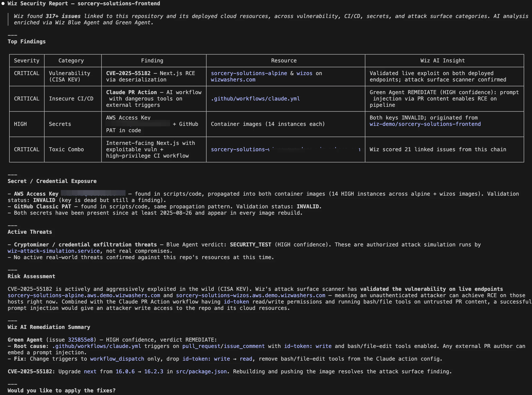Screen dimensions: 532x395
Task: Click the 'Top Findings' heading
Action: pyautogui.click(x=26, y=42)
